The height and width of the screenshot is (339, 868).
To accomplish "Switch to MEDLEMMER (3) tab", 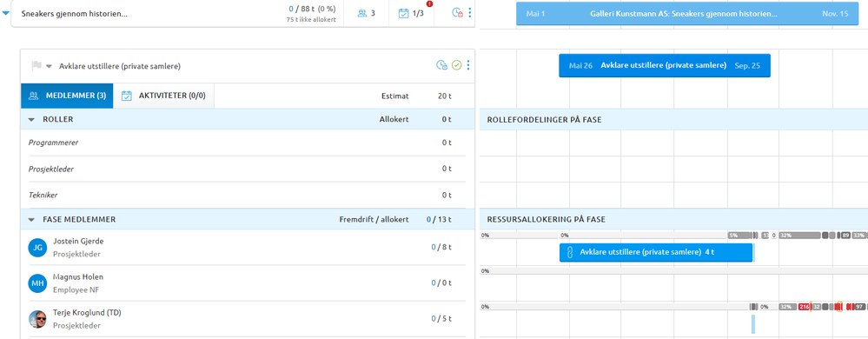I will coord(67,96).
